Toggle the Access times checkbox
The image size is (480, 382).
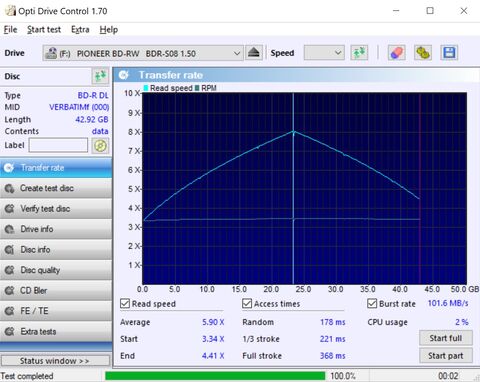tap(247, 304)
